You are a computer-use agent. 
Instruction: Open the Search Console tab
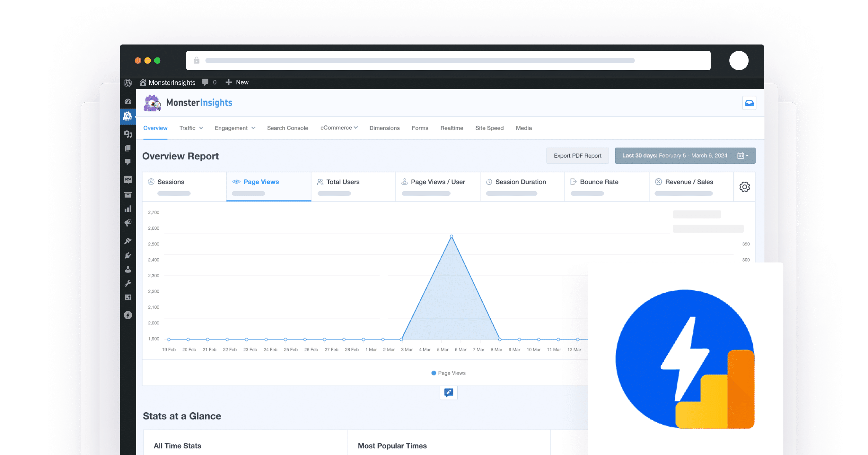tap(287, 128)
